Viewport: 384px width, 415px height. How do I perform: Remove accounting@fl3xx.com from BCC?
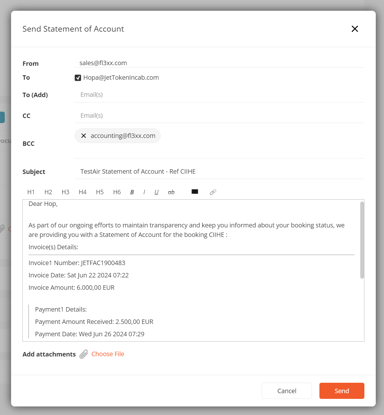click(x=83, y=136)
